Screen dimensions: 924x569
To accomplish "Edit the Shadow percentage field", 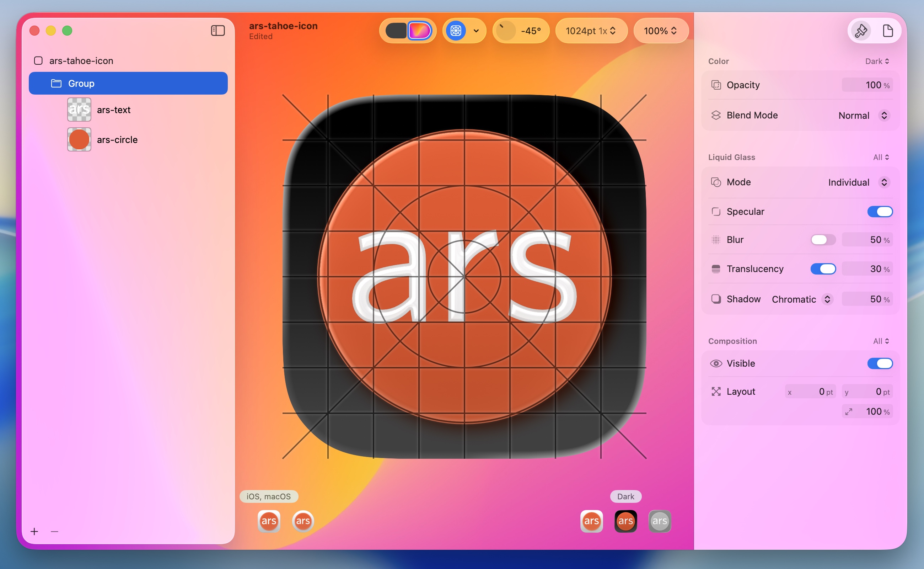I will pos(867,299).
